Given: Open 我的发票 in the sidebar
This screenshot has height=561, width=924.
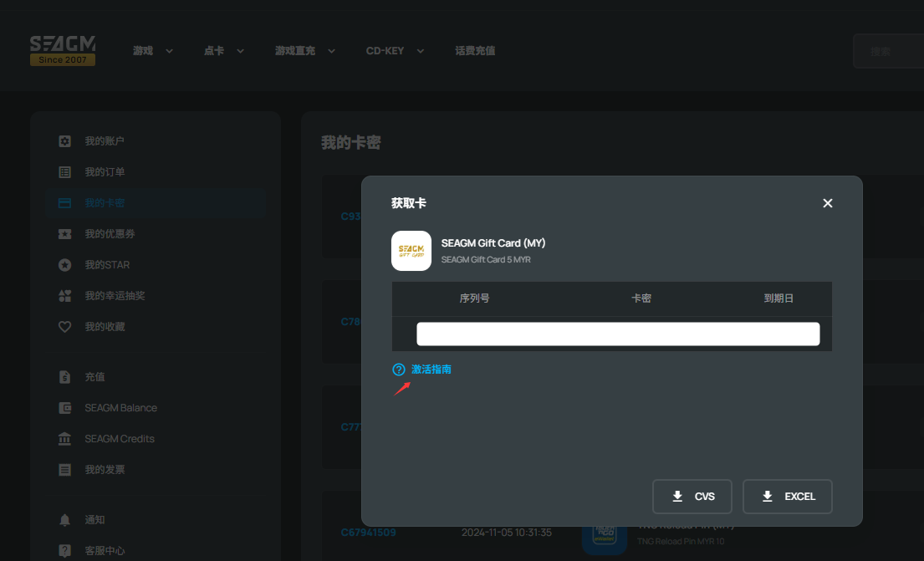Looking at the screenshot, I should [x=105, y=470].
